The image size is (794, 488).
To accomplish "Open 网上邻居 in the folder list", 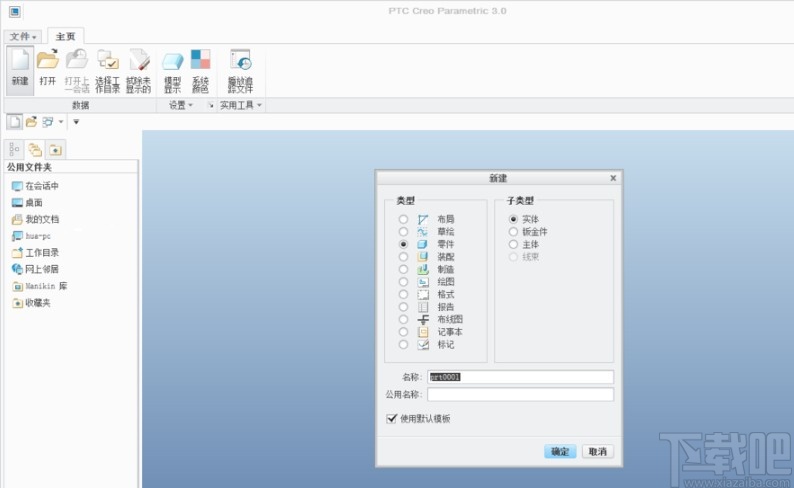I will [x=35, y=269].
